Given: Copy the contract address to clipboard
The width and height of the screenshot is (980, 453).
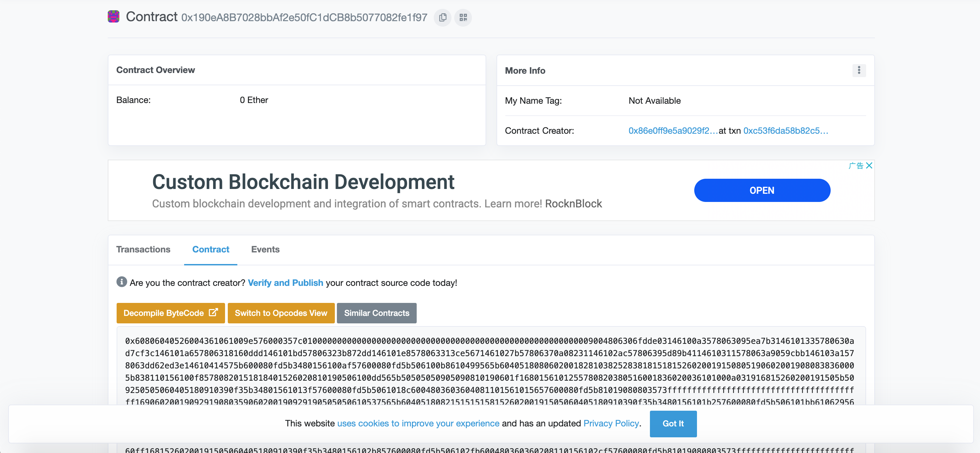Looking at the screenshot, I should click(x=443, y=17).
